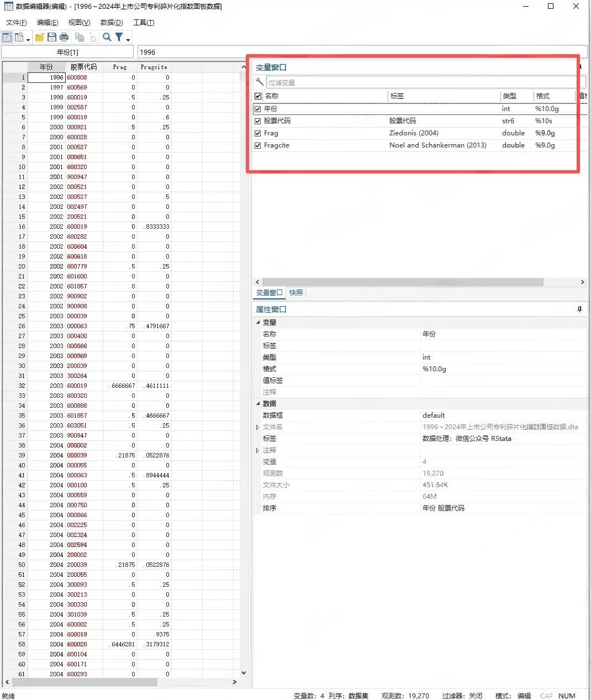The height and width of the screenshot is (700, 591).
Task: Click the open file folder icon
Action: click(x=40, y=37)
